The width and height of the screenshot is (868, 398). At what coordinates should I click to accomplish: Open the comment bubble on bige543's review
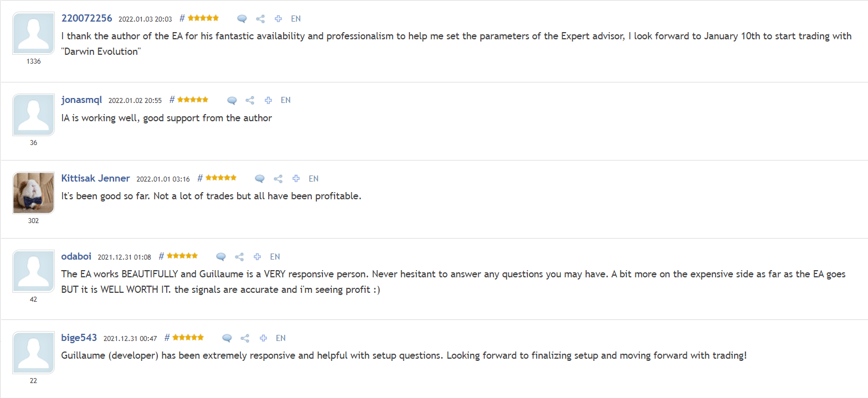tap(226, 338)
